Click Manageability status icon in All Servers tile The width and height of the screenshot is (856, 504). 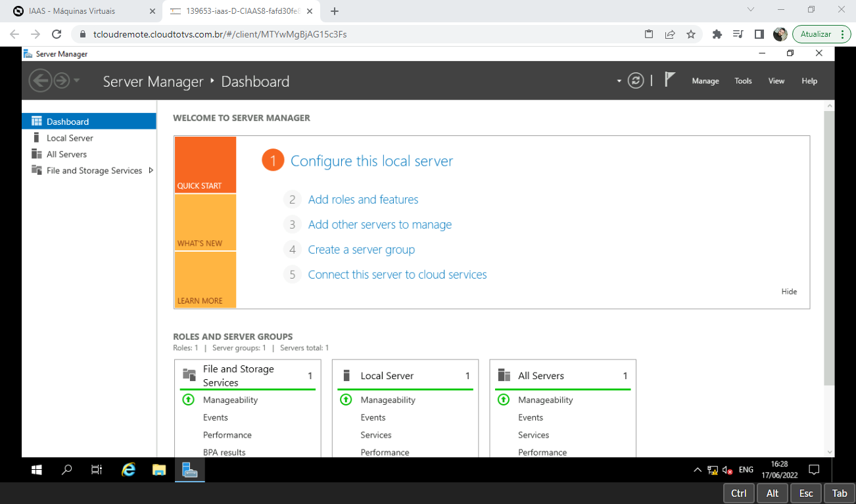[x=504, y=400]
